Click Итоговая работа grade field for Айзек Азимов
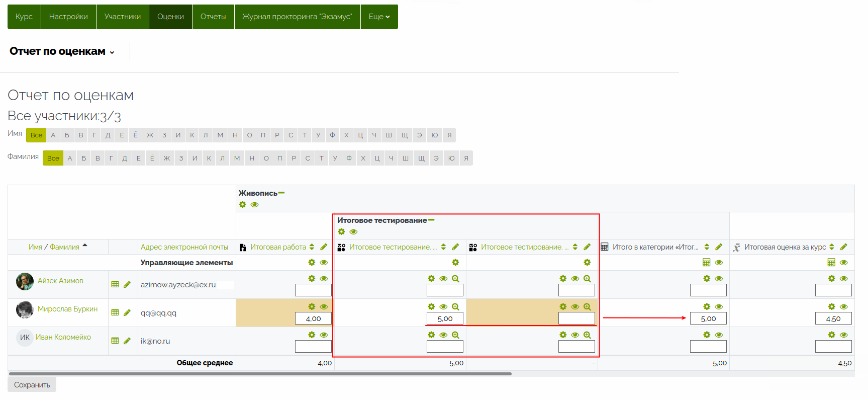This screenshot has height=400, width=868. (x=313, y=290)
